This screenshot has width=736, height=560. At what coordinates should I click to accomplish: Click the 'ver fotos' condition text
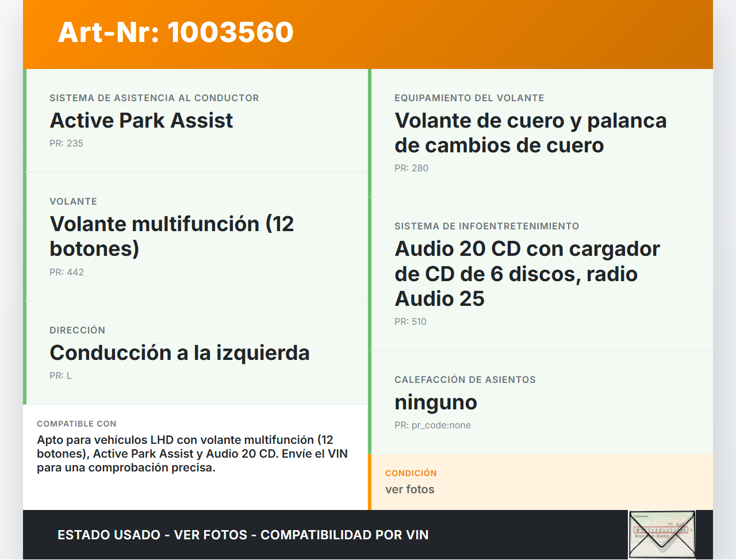(x=410, y=489)
